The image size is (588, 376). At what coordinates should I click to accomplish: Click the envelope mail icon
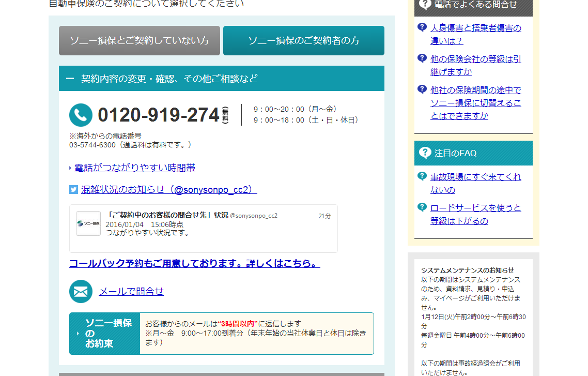coord(81,291)
